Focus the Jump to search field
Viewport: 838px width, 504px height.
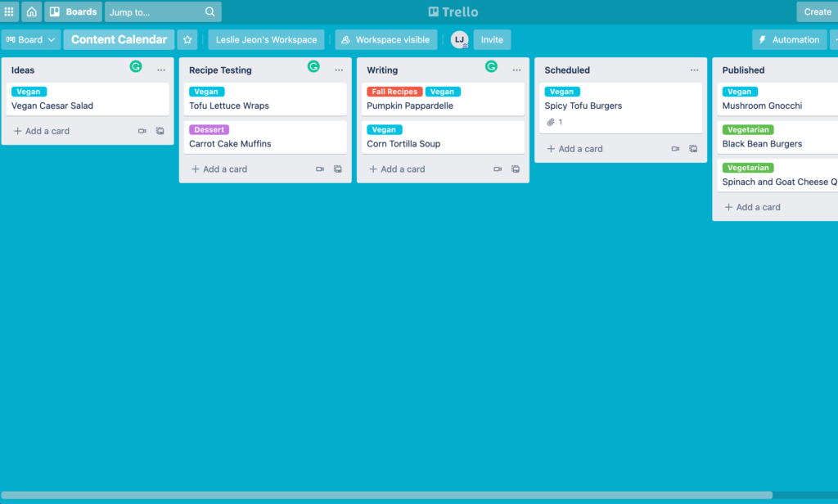163,11
